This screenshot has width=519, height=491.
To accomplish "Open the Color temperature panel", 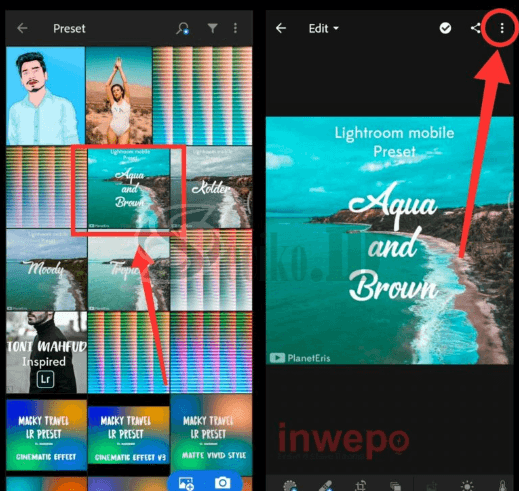I will point(503,486).
